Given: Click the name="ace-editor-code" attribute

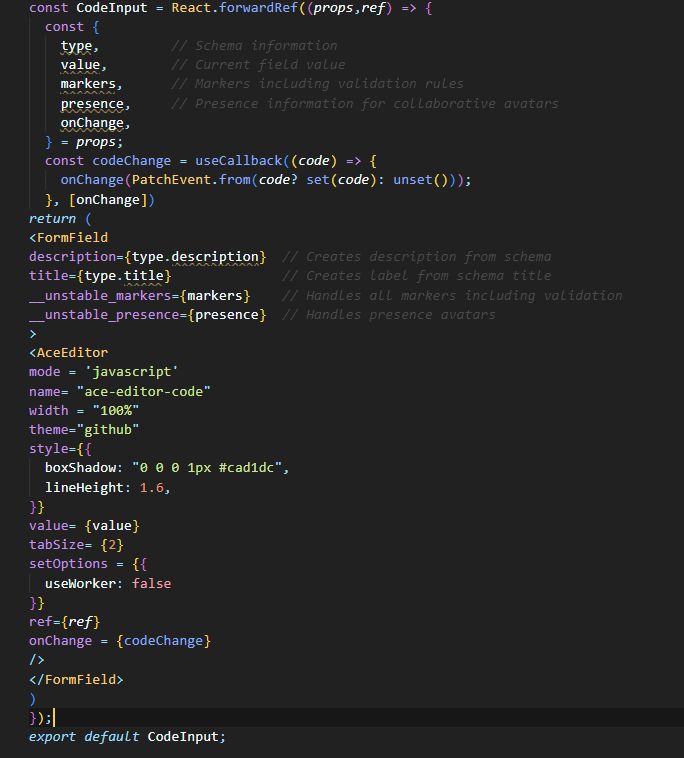Looking at the screenshot, I should (x=119, y=392).
